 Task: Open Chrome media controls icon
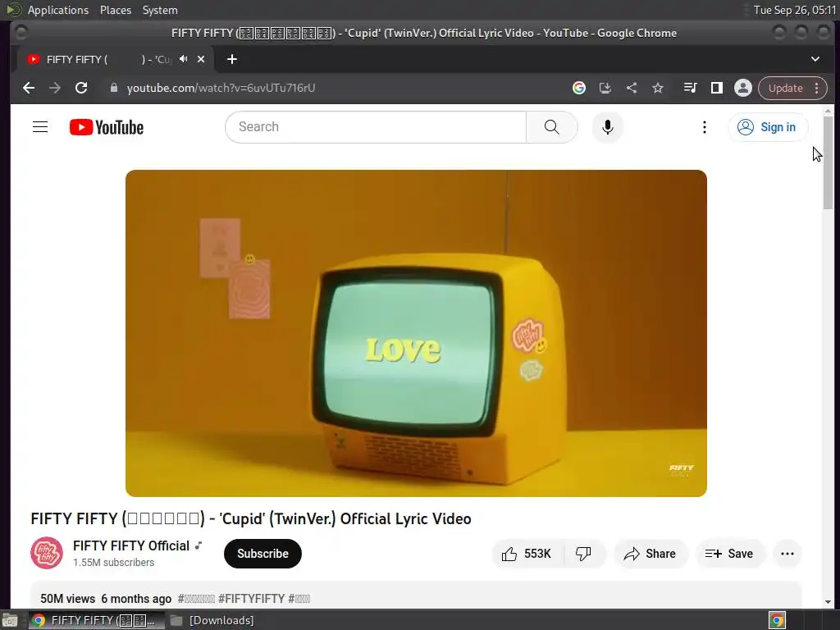(x=691, y=88)
